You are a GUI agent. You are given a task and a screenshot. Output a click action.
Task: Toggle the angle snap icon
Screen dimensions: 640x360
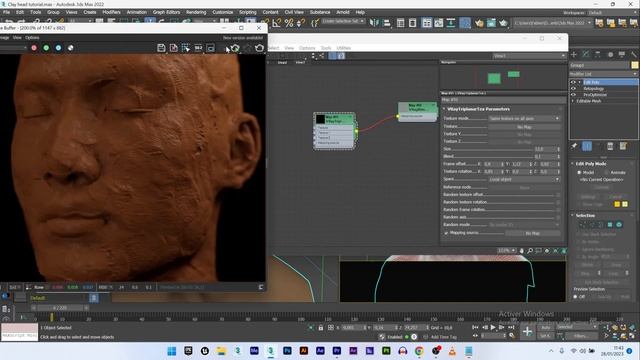(x=277, y=22)
